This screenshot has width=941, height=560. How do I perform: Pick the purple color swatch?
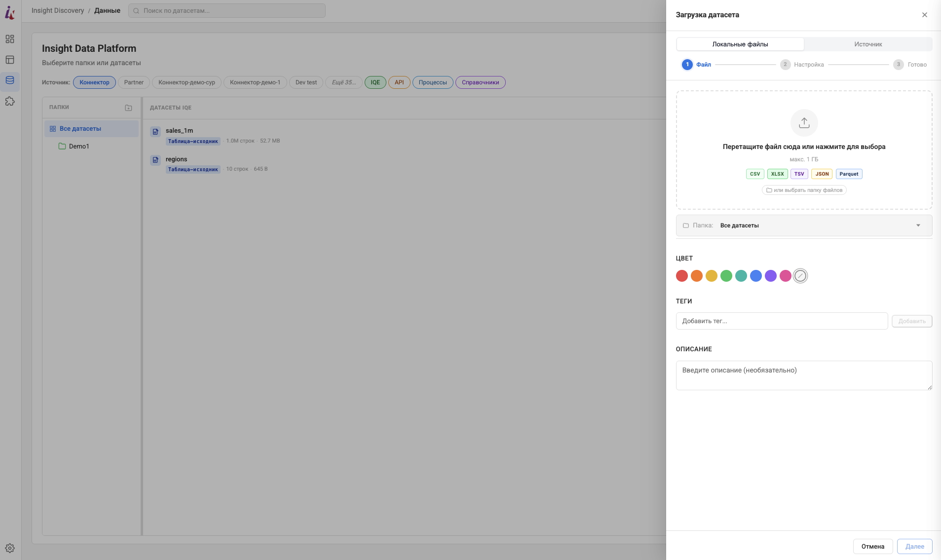click(771, 276)
